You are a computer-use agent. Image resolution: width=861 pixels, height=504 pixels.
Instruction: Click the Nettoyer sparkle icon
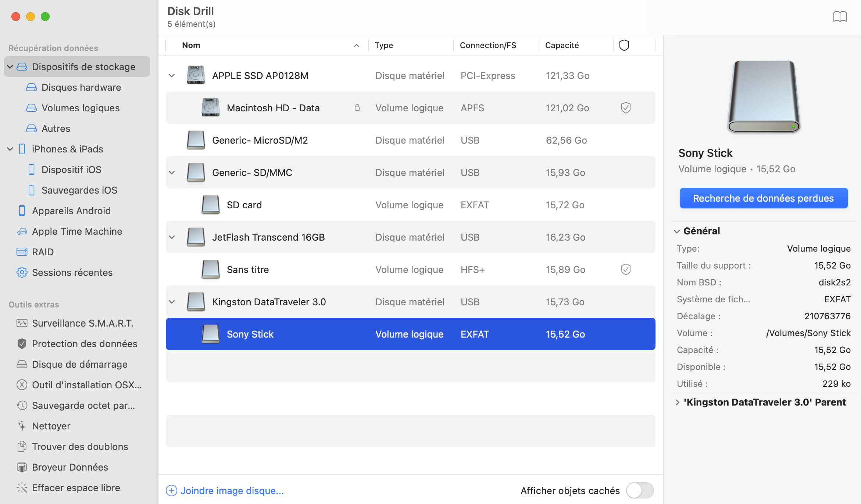[22, 426]
